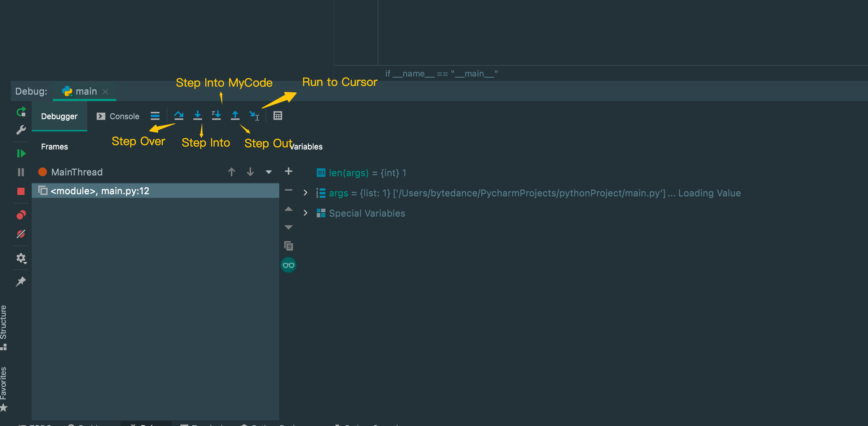Select next frame down arrow
Image resolution: width=868 pixels, height=426 pixels.
click(x=250, y=172)
